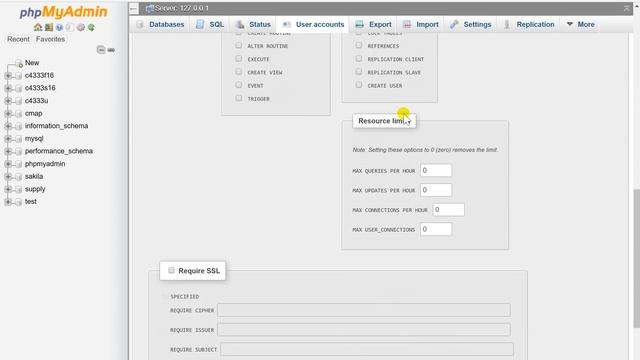This screenshot has width=640, height=360.
Task: Click the database icon beside mysql
Action: [18, 139]
